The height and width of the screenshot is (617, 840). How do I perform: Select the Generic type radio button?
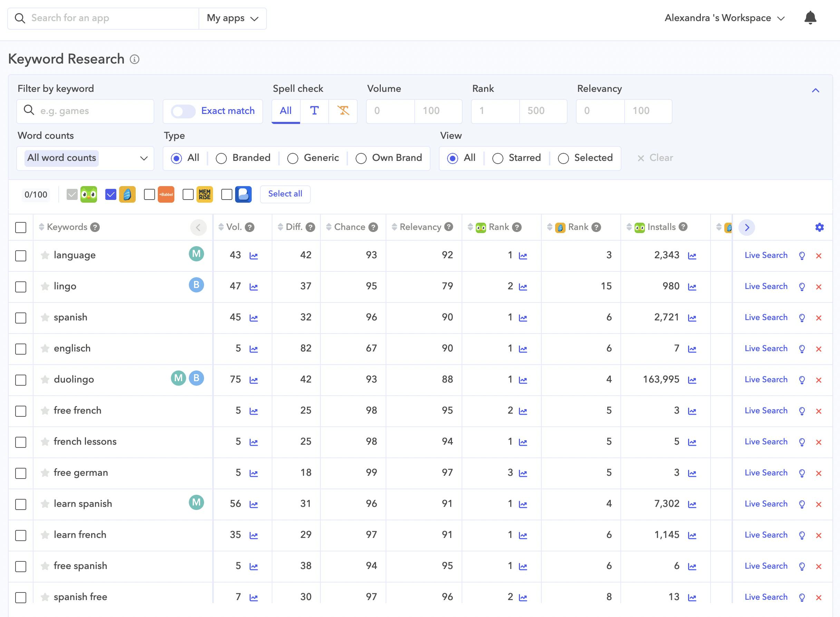[x=292, y=158]
